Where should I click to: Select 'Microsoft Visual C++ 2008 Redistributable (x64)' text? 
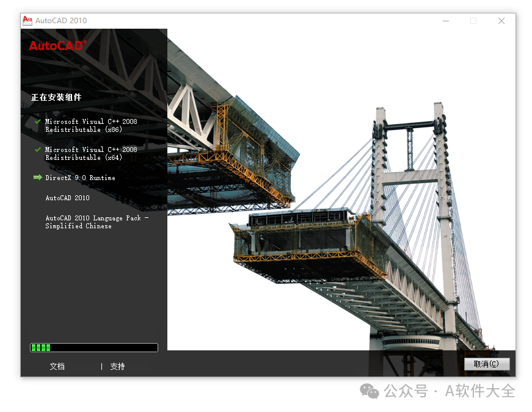pyautogui.click(x=91, y=153)
